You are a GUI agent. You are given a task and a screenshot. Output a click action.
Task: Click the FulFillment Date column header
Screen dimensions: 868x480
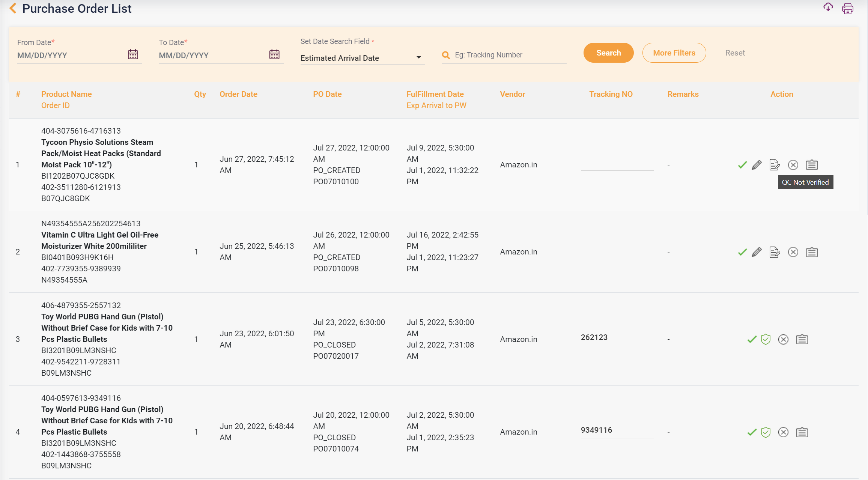pyautogui.click(x=435, y=94)
